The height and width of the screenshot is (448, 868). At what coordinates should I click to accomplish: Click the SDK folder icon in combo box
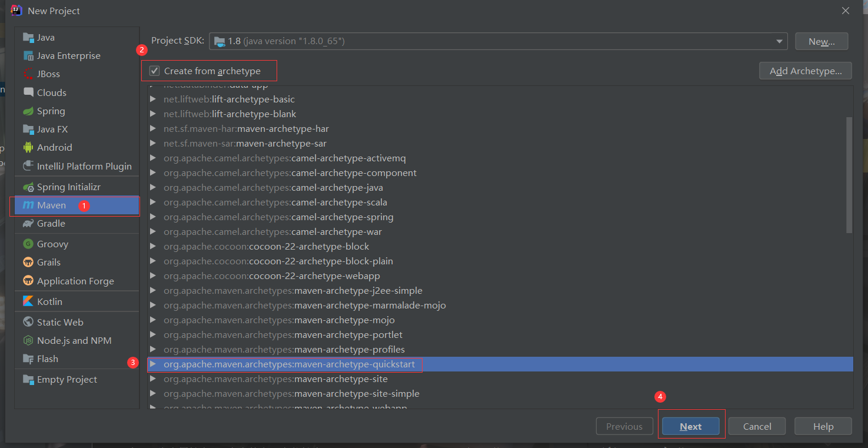(220, 41)
